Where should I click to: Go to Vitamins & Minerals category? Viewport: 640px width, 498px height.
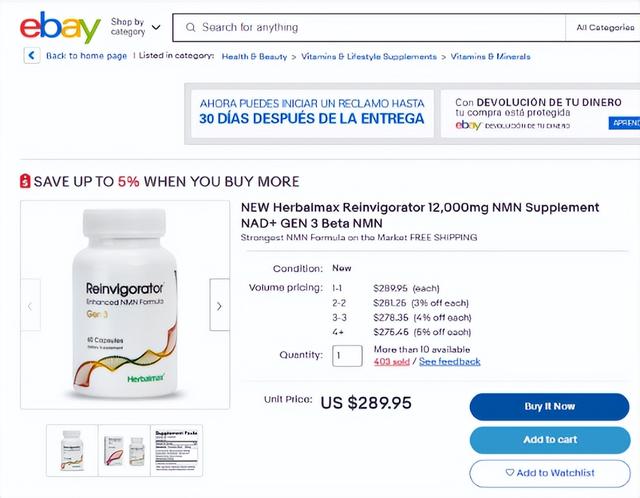pyautogui.click(x=490, y=56)
